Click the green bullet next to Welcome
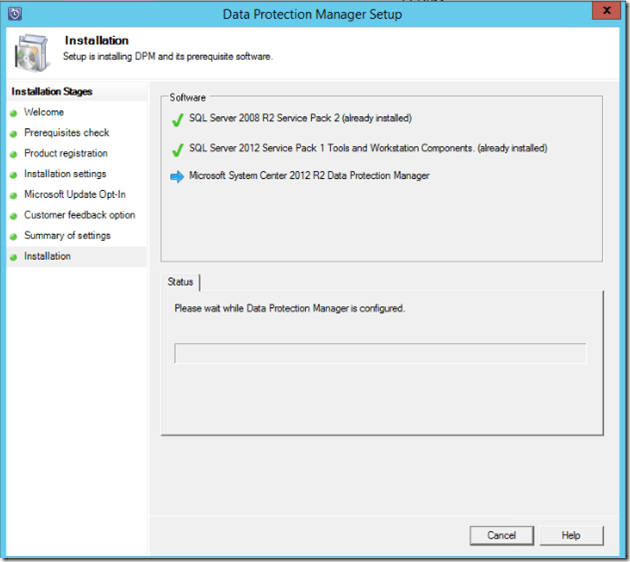 click(x=14, y=113)
